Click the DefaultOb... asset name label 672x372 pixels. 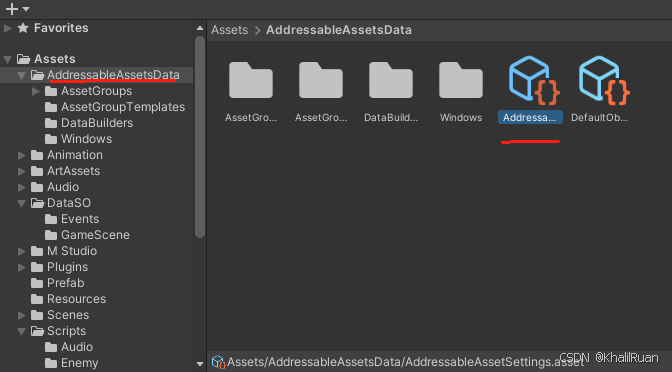pos(600,118)
